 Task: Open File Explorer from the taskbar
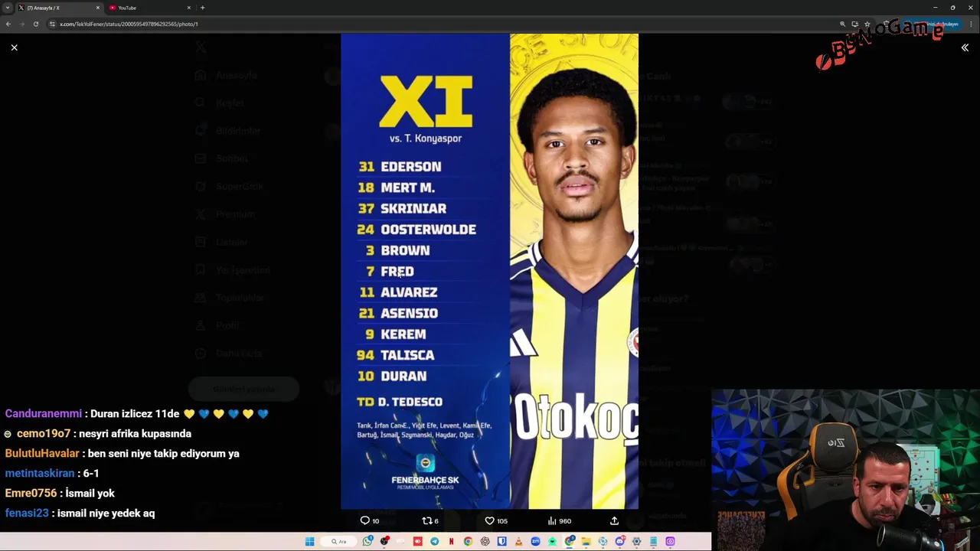tap(586, 541)
